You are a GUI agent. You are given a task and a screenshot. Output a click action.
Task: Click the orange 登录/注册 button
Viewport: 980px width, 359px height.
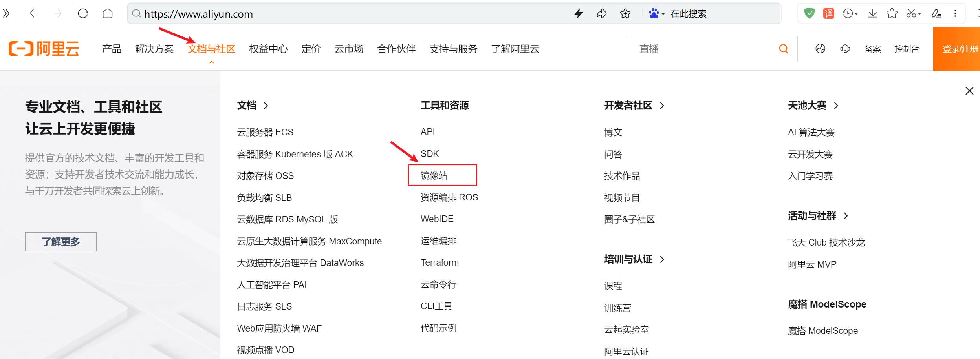pyautogui.click(x=956, y=49)
